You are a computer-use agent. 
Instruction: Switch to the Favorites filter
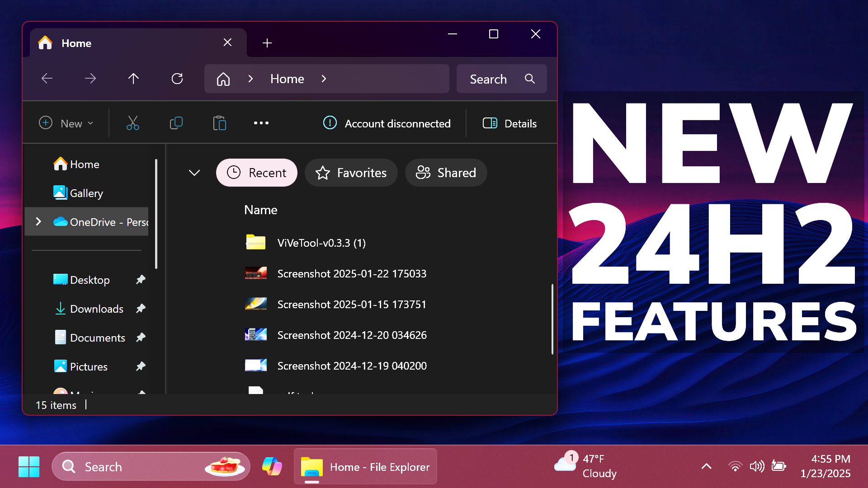coord(351,173)
